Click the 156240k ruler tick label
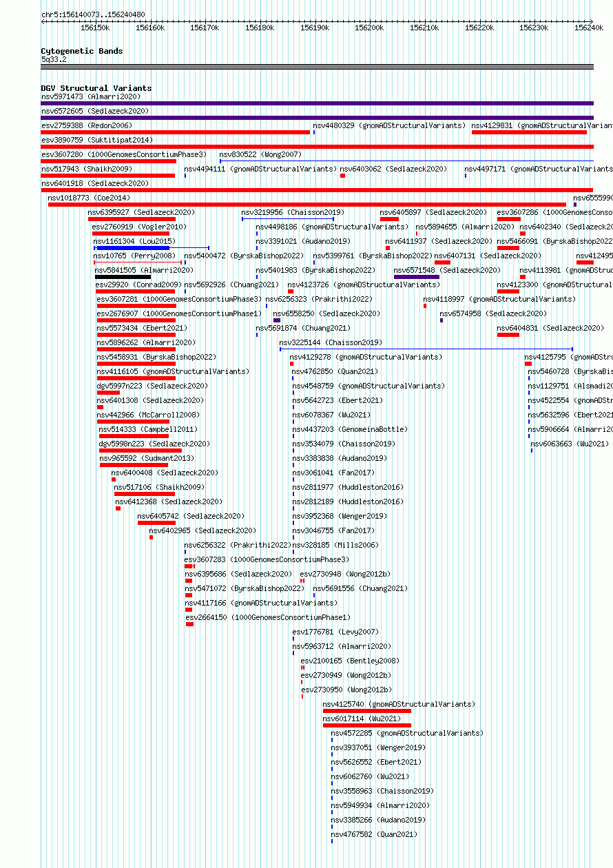 [589, 28]
